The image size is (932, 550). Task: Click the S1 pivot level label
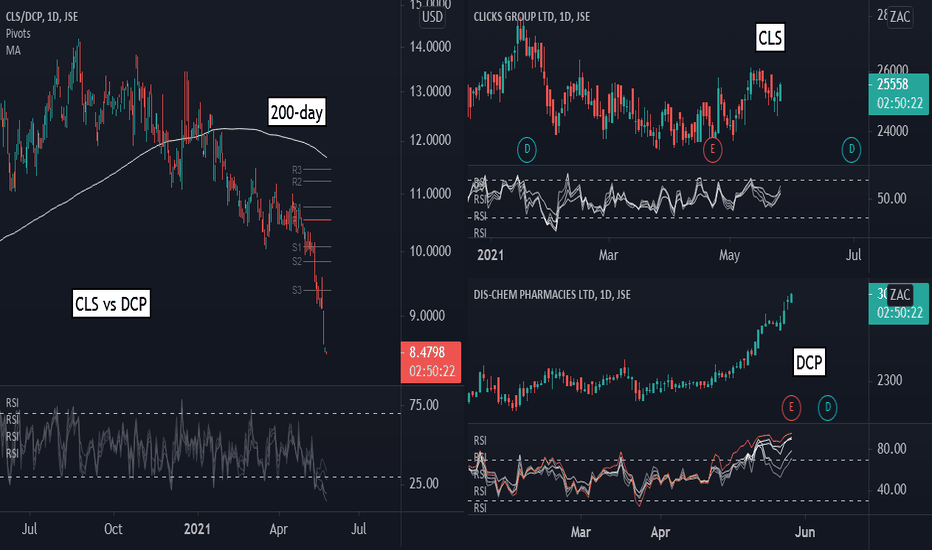[297, 247]
